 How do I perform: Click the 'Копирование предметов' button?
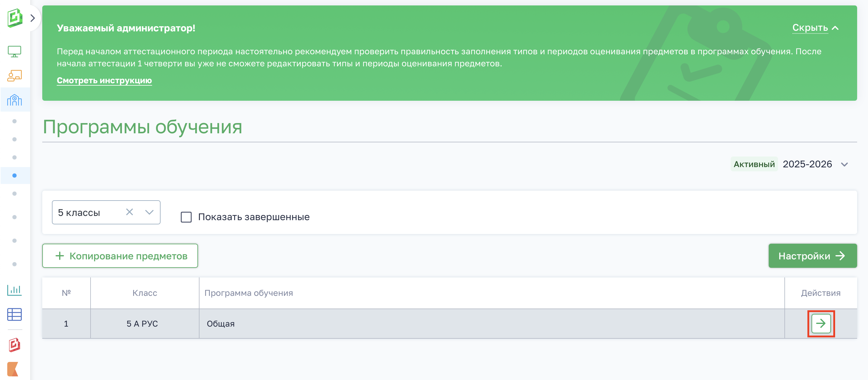click(120, 256)
